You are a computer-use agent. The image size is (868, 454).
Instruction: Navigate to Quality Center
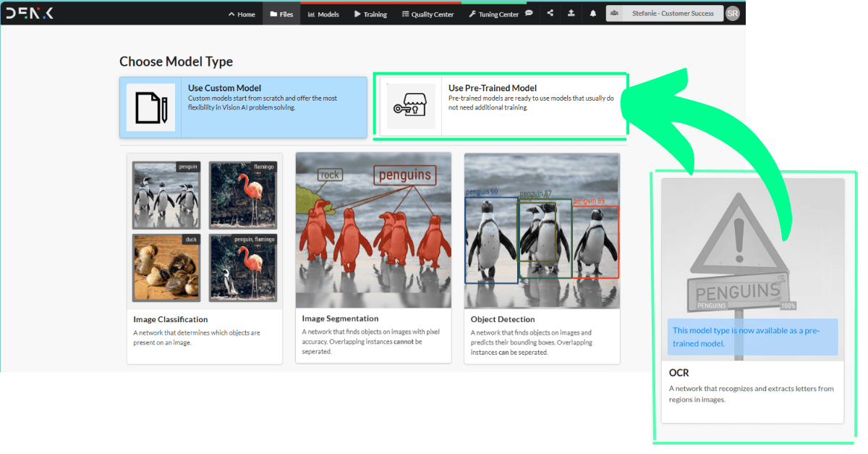pos(427,14)
